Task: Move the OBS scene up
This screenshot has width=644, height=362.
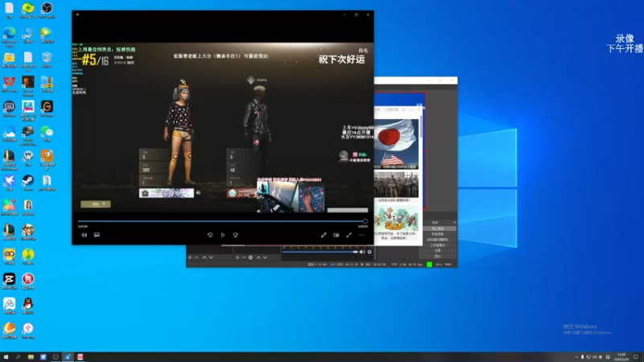Action: point(204,257)
